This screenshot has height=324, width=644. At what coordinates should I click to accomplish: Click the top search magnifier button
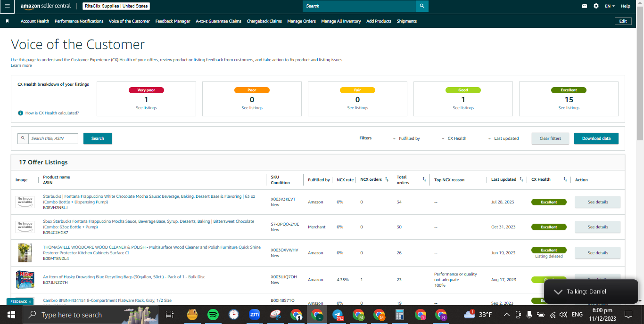coord(422,6)
